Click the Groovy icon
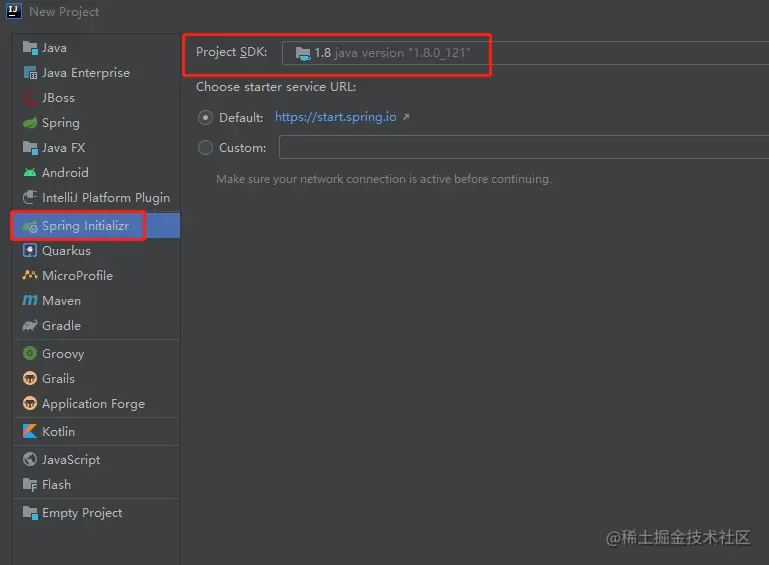The image size is (769, 565). click(x=30, y=353)
